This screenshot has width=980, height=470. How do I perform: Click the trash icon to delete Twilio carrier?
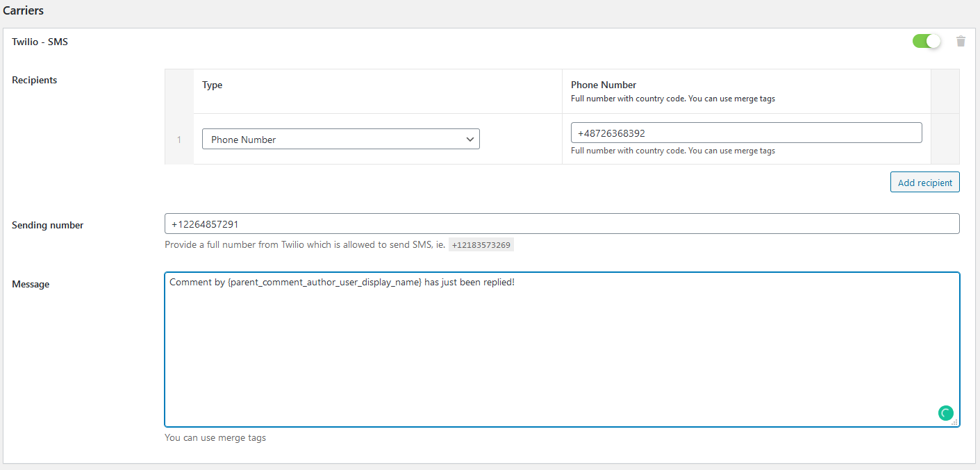pyautogui.click(x=961, y=42)
